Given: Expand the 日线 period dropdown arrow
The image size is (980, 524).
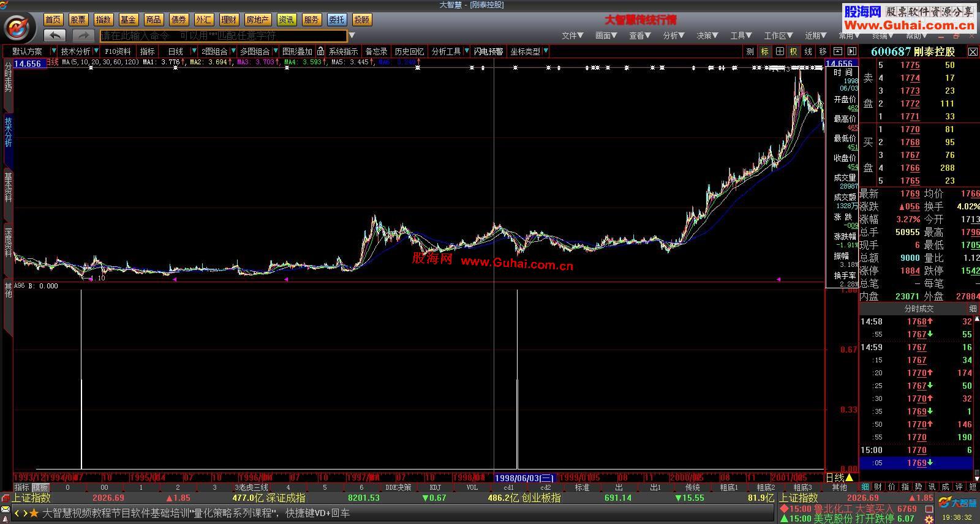Looking at the screenshot, I should 194,51.
